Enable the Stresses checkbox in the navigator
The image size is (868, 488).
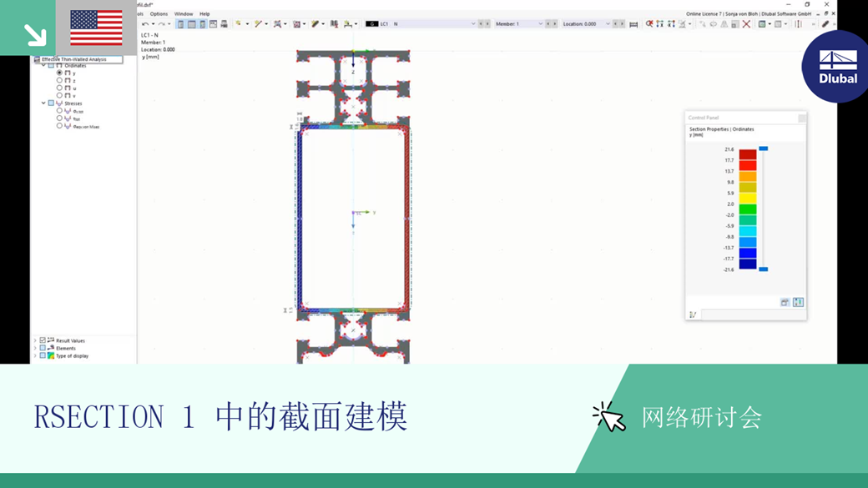50,103
